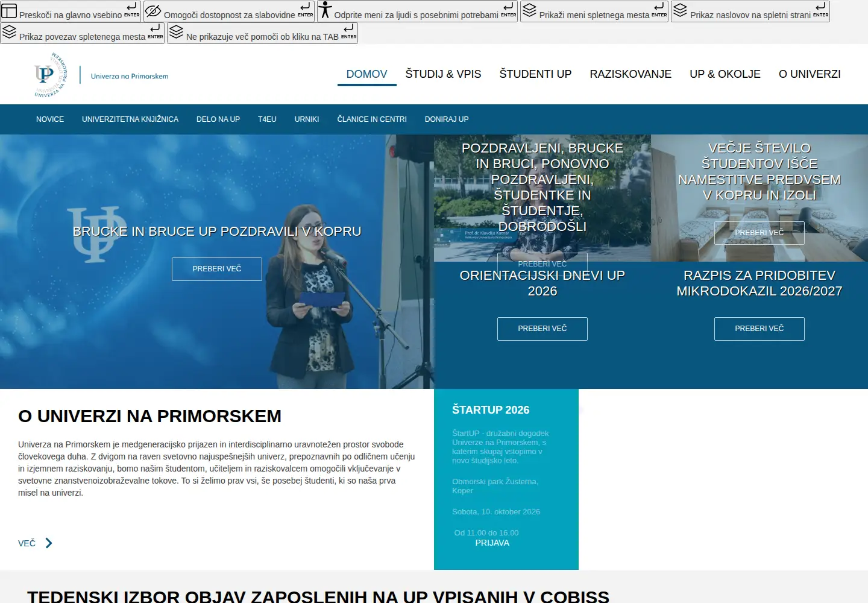Image resolution: width=868 pixels, height=603 pixels.
Task: Click the "O UNIVERZI NA PRIMORSKEM" heading
Action: coord(150,416)
